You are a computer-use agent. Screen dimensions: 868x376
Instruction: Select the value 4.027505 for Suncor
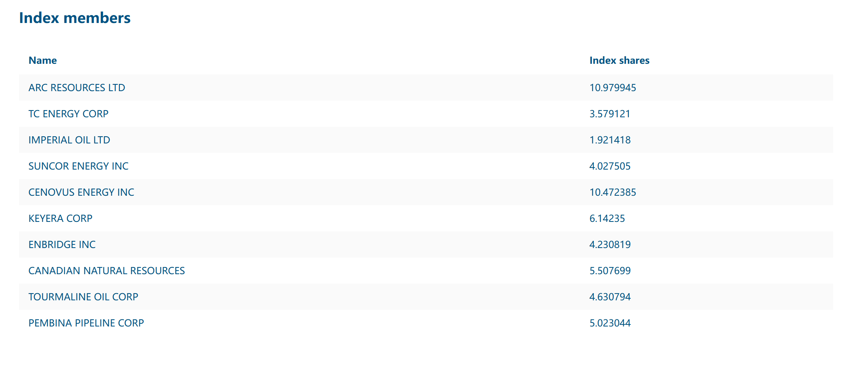point(609,166)
